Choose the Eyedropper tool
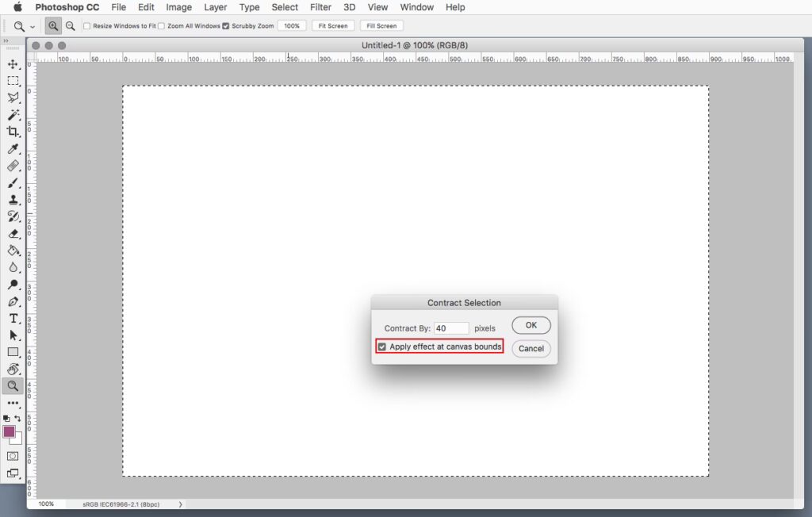The height and width of the screenshot is (517, 812). (x=13, y=149)
